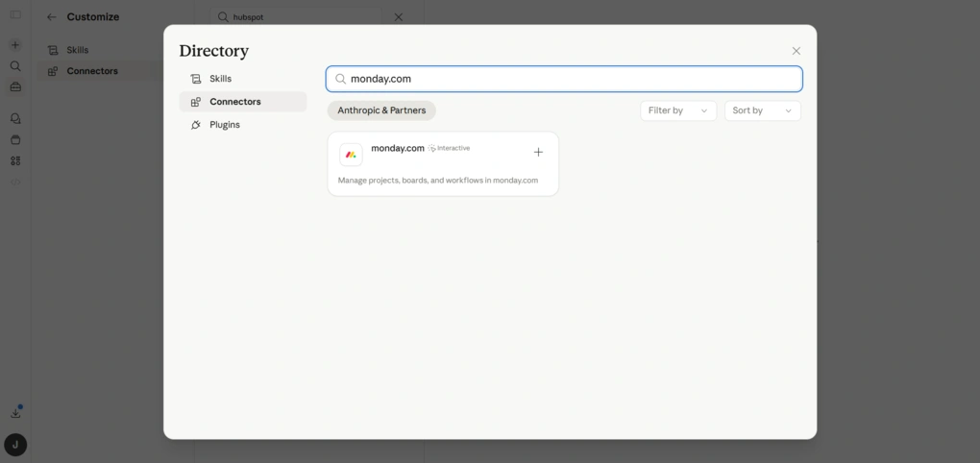Select Connectors in the Directory sidebar
Image resolution: width=980 pixels, height=463 pixels.
point(242,102)
